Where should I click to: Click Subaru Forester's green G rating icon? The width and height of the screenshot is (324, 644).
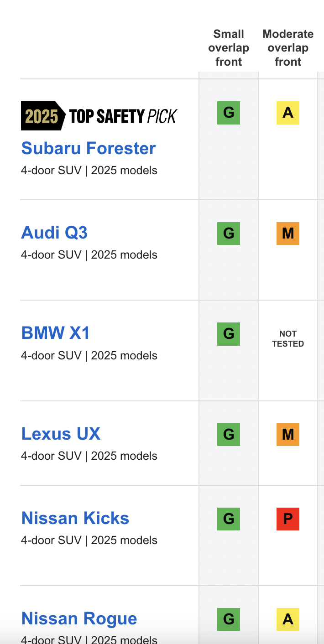[x=229, y=113]
